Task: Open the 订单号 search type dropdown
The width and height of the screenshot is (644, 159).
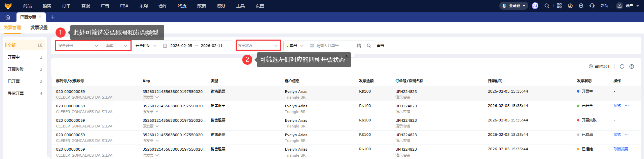Action: 295,46
